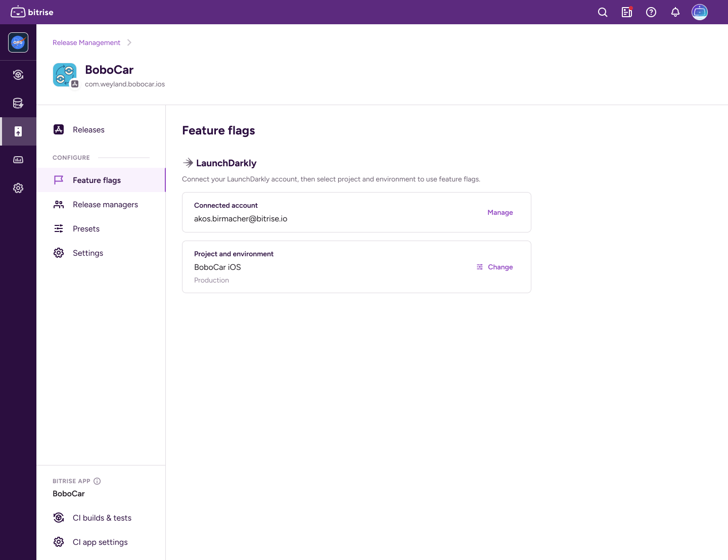Click Manage for the connected account

[500, 213]
